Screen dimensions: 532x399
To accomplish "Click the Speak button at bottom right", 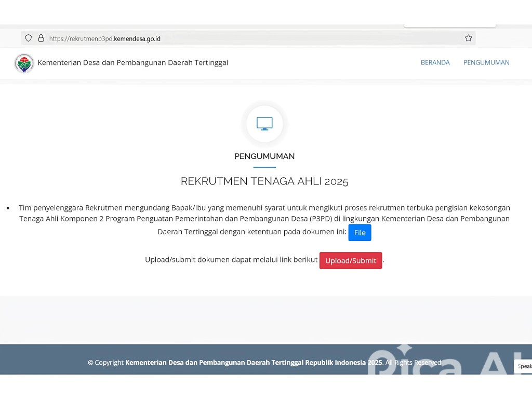I will click(524, 366).
